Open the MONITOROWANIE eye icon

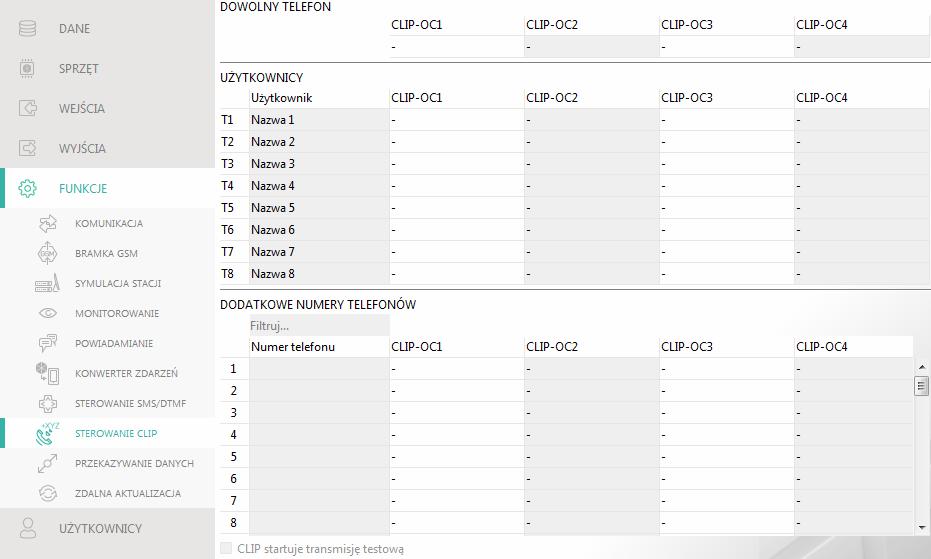click(x=48, y=313)
